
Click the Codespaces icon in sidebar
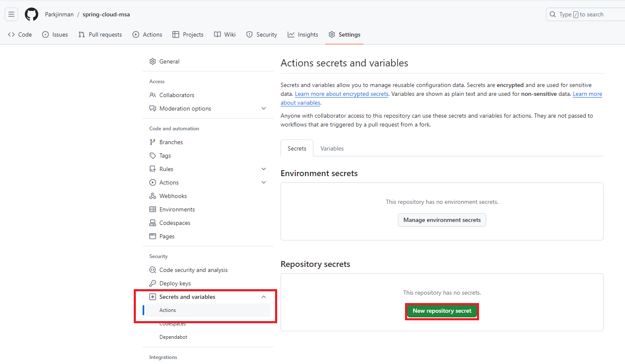[153, 223]
